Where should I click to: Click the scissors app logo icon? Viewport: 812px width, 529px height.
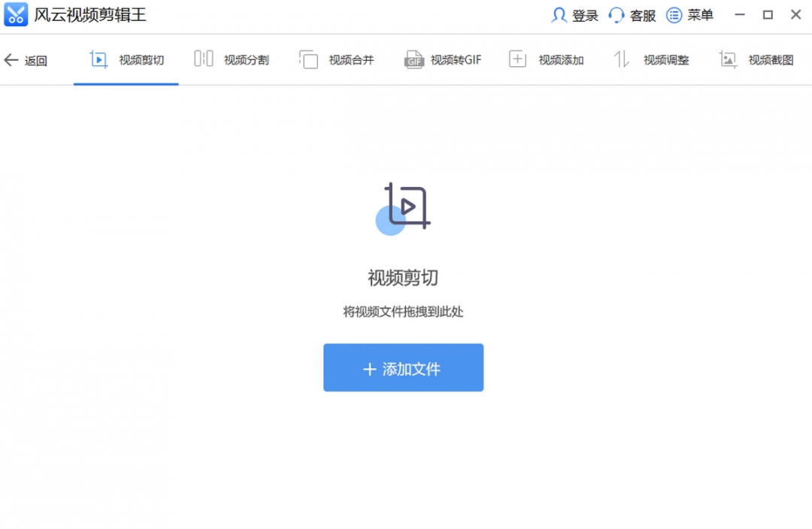click(16, 15)
